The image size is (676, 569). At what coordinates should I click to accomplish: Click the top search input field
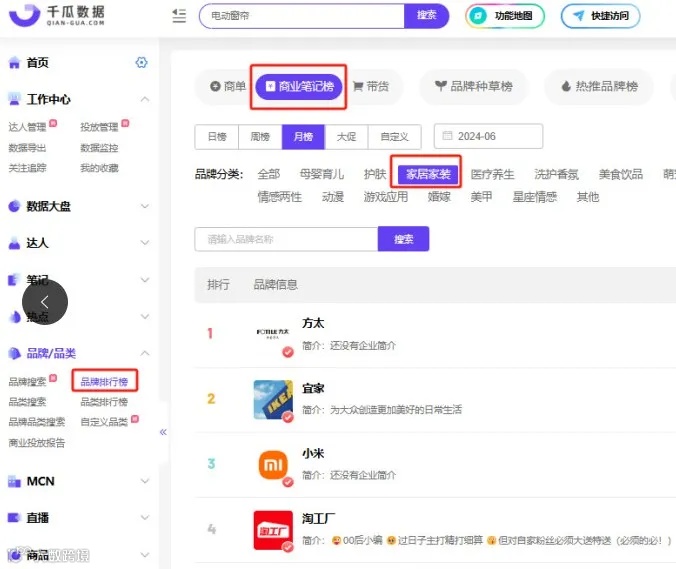click(x=302, y=16)
